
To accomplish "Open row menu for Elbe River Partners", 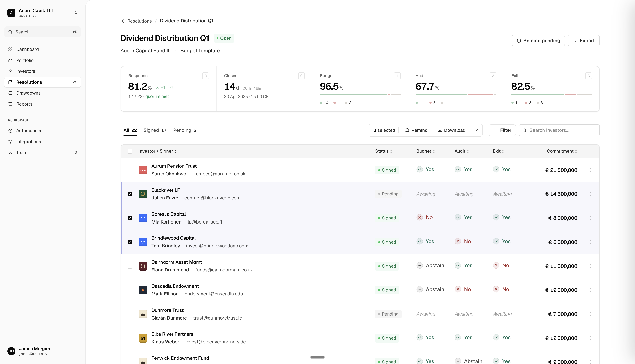I will (590, 338).
